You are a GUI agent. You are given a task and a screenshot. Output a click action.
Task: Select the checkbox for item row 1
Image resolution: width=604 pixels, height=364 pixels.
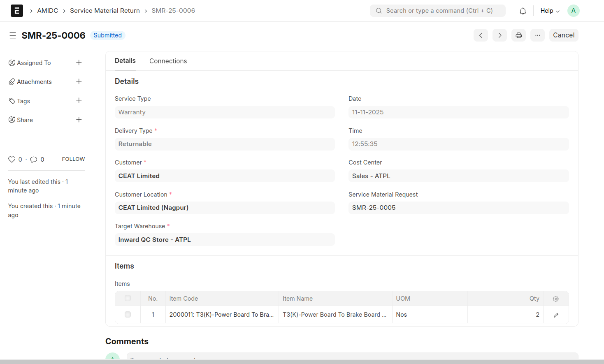[x=128, y=314]
